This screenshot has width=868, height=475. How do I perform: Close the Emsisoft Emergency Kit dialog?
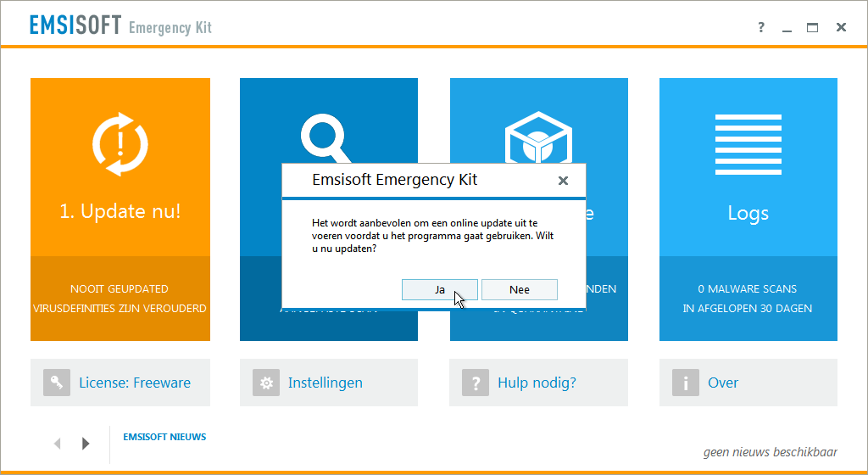(563, 181)
